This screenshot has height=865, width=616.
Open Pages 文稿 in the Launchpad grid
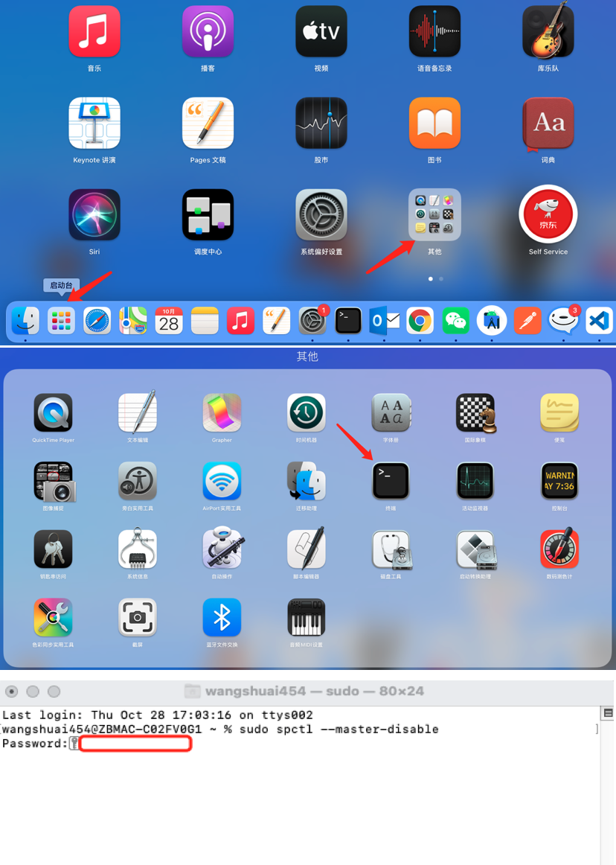(208, 123)
